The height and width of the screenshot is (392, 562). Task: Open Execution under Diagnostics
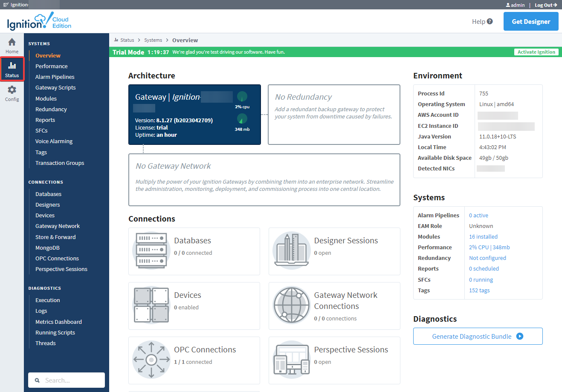point(47,300)
